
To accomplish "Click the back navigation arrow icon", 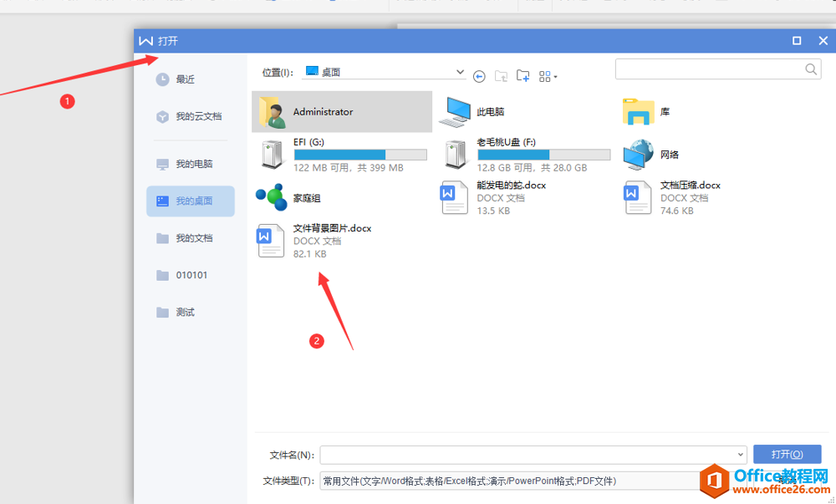I will tap(479, 77).
